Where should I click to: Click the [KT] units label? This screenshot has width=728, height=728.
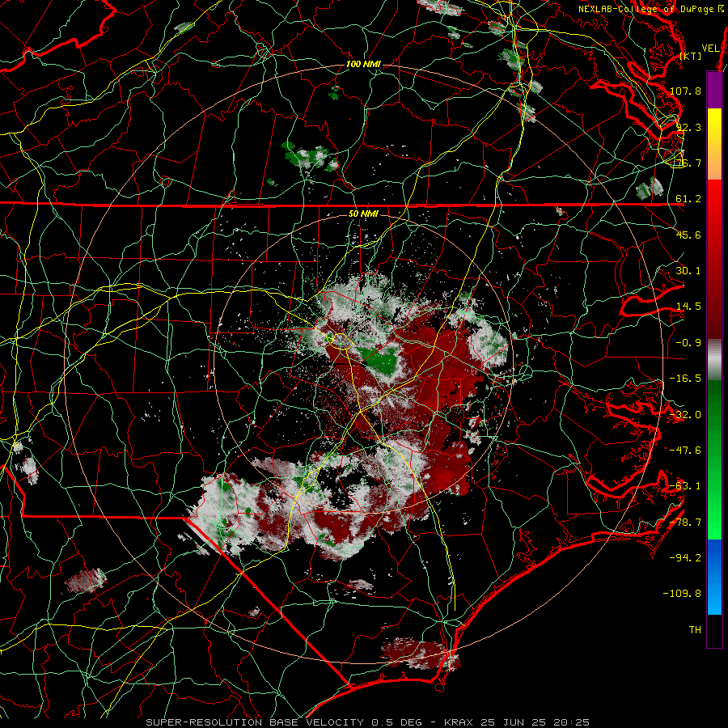691,56
